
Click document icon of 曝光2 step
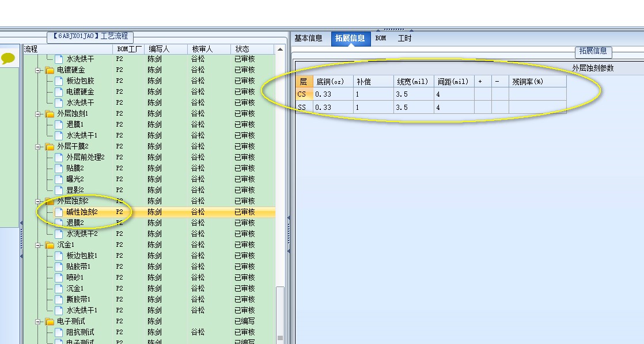coord(59,179)
